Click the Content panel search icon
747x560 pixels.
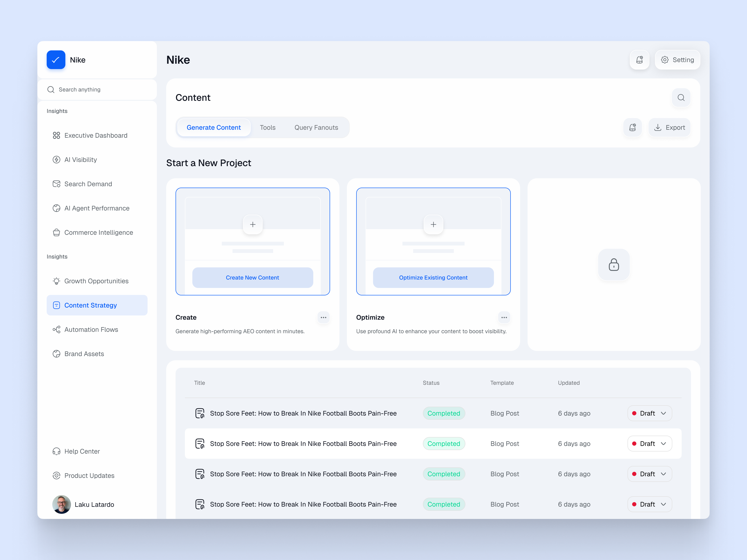click(x=681, y=98)
